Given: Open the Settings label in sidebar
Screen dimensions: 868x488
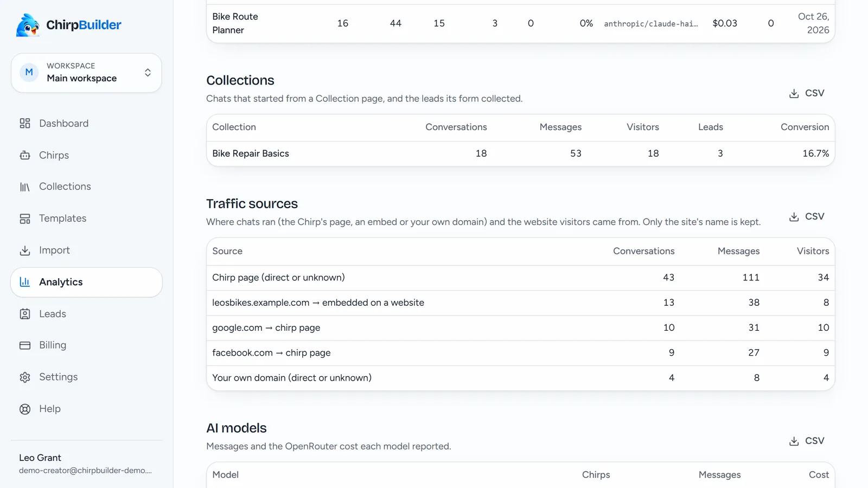Looking at the screenshot, I should [x=58, y=377].
